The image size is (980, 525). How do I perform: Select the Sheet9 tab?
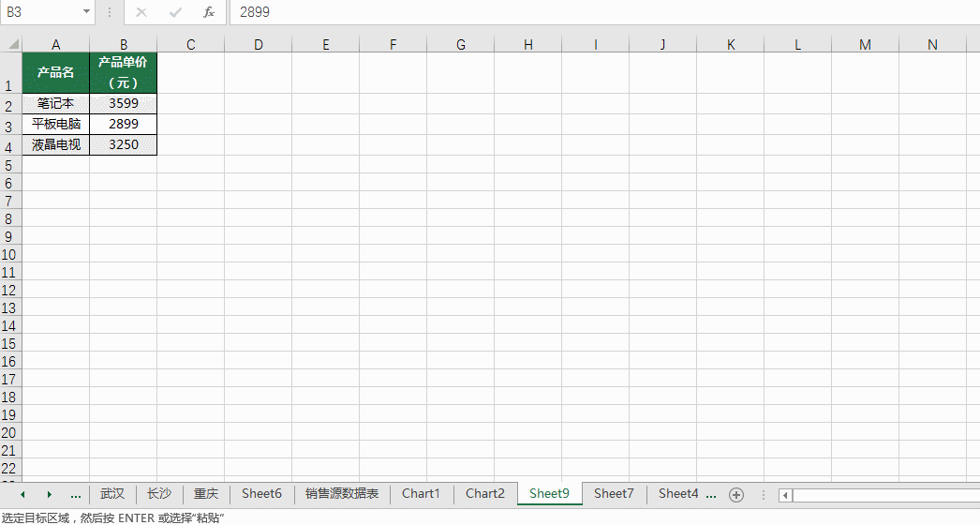[549, 494]
